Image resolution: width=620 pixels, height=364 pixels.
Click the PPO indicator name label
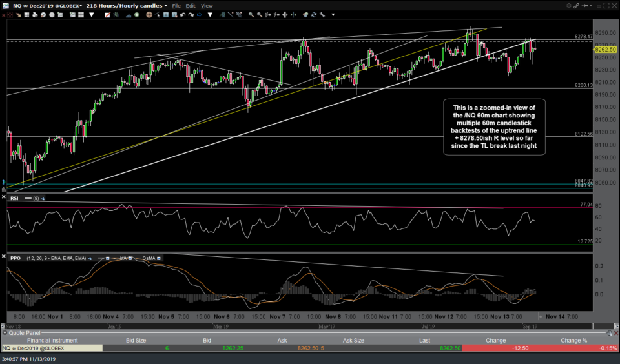(15, 258)
